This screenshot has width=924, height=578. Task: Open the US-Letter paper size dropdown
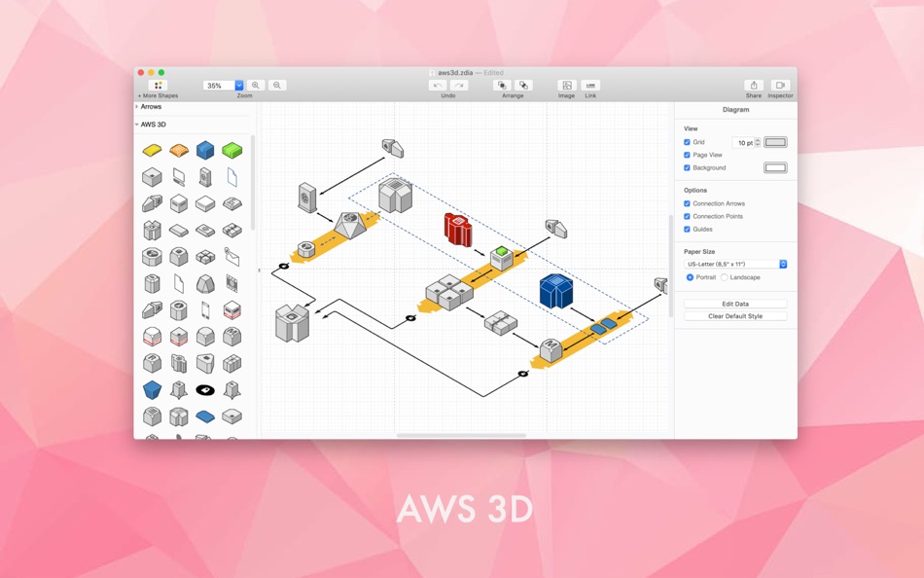[735, 265]
